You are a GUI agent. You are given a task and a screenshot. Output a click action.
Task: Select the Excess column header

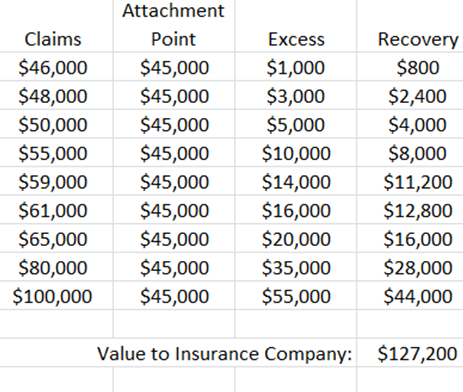click(x=296, y=39)
